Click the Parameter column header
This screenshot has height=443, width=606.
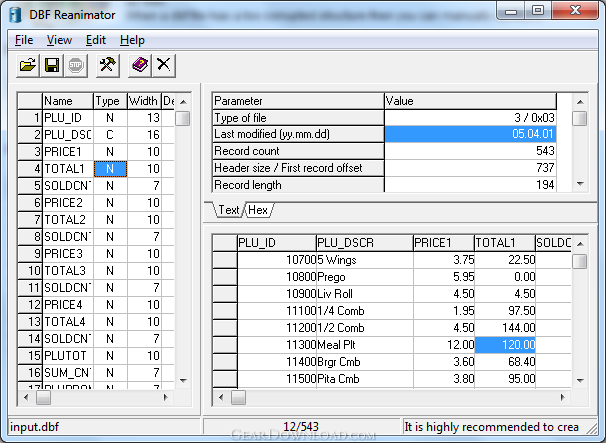(x=298, y=101)
